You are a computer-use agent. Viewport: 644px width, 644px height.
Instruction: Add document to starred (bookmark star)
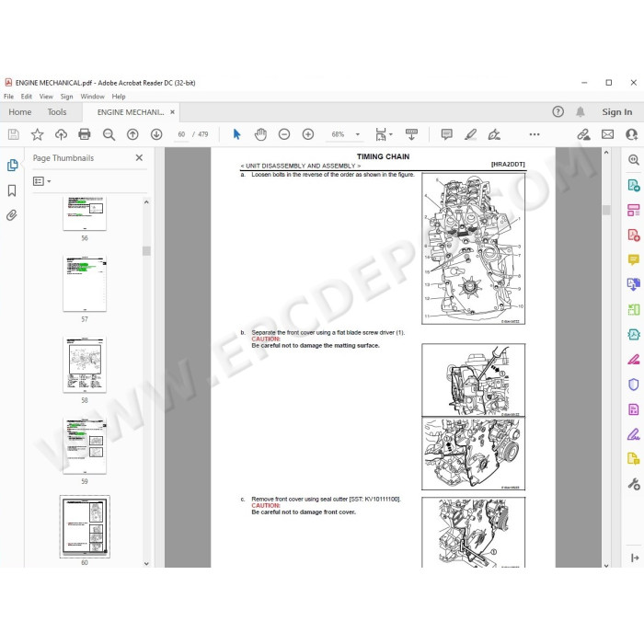[38, 134]
